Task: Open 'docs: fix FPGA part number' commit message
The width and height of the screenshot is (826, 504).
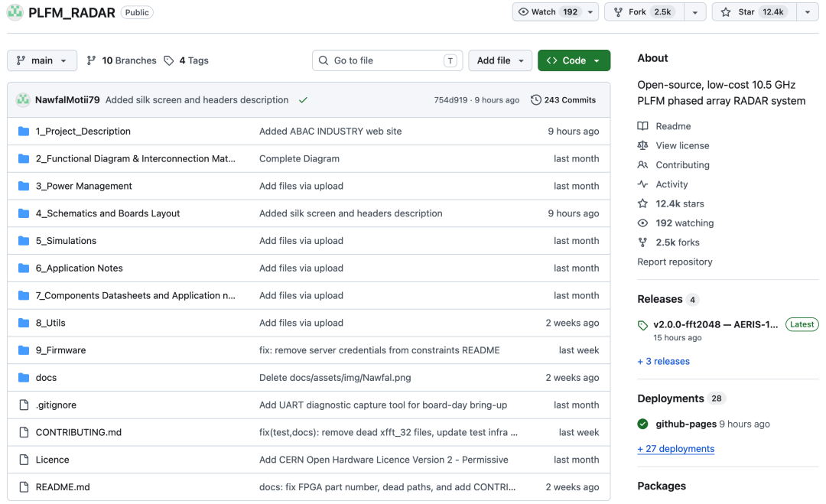Action: click(387, 487)
